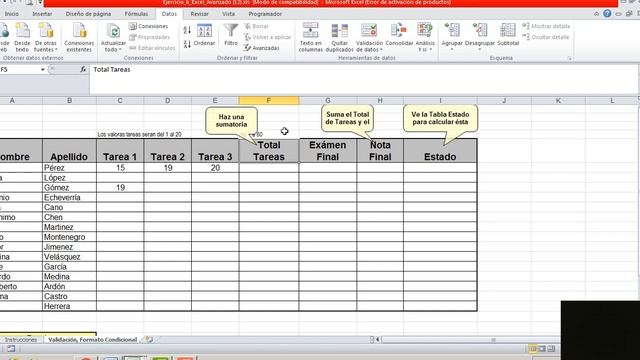The height and width of the screenshot is (360, 640).
Task: Click Editar vínculos
Action: click(152, 48)
